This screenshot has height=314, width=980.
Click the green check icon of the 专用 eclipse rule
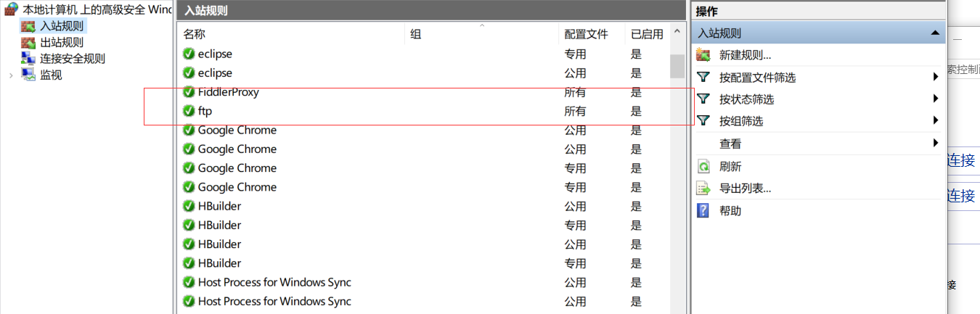(x=189, y=54)
